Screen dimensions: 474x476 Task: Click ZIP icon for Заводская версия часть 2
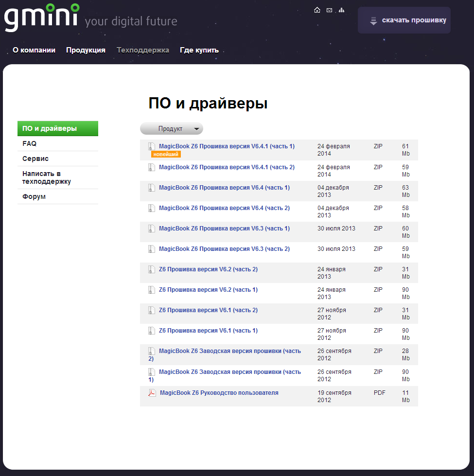(151, 351)
